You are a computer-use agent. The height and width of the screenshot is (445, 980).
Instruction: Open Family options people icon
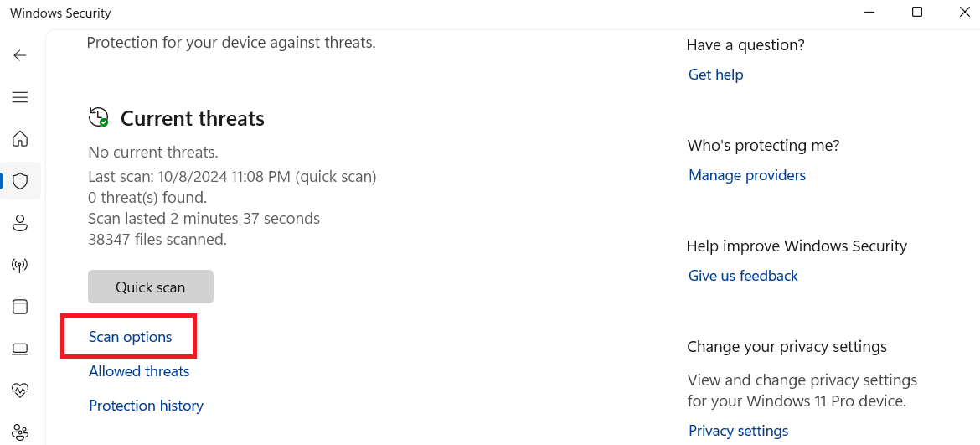coord(21,432)
